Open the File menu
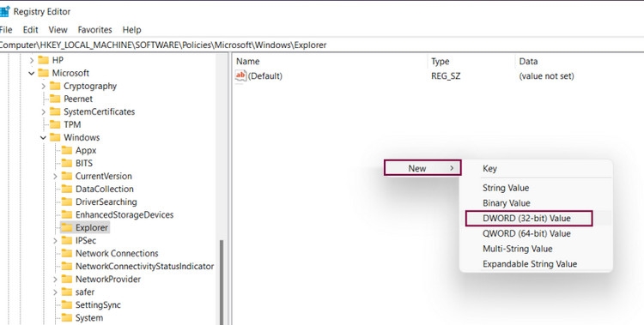The width and height of the screenshot is (644, 325). coord(6,30)
